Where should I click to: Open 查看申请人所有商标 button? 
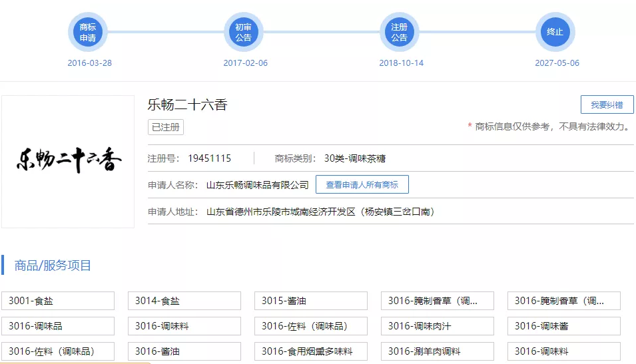coord(362,184)
